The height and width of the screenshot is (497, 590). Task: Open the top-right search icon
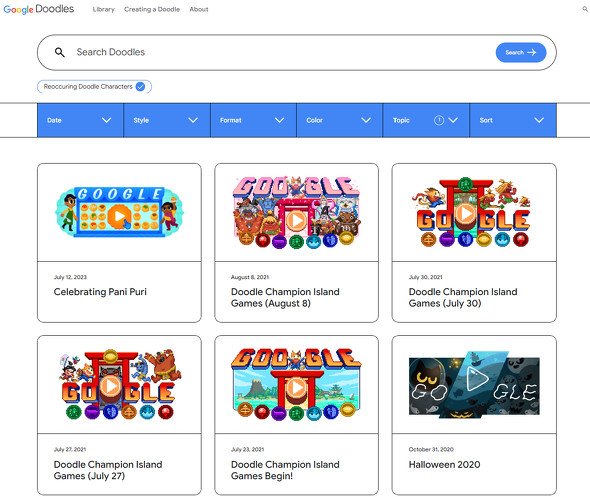[585, 9]
